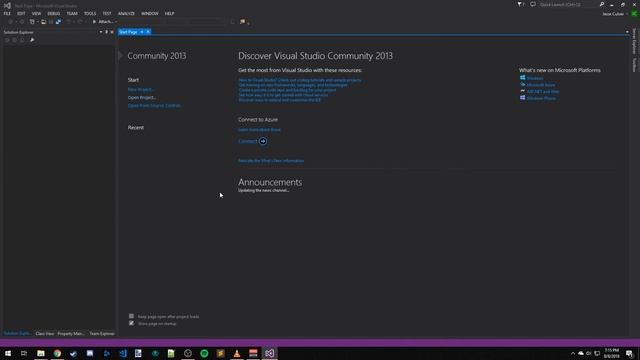
Task: Toggle auto-hide pin on Solution Explorer
Action: pos(107,32)
